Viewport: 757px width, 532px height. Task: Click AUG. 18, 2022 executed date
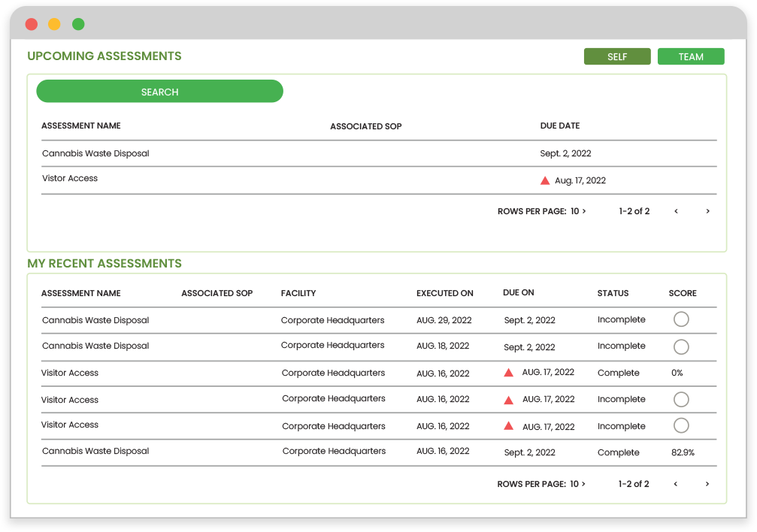[443, 346]
